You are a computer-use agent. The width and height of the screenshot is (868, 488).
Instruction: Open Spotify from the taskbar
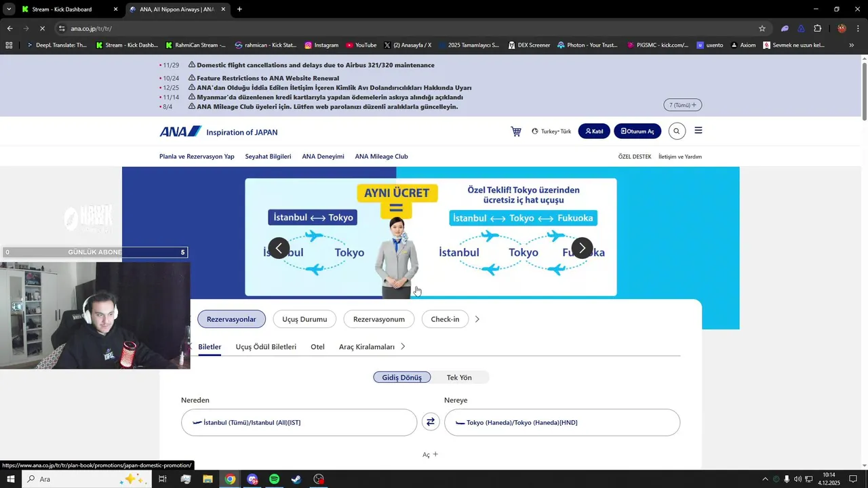tap(274, 479)
